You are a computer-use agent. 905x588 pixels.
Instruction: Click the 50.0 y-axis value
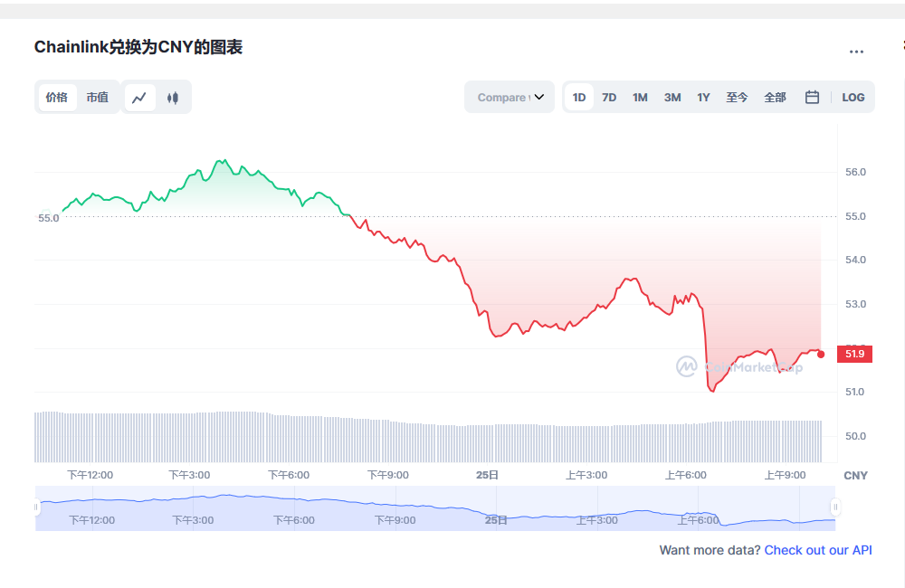pyautogui.click(x=855, y=436)
